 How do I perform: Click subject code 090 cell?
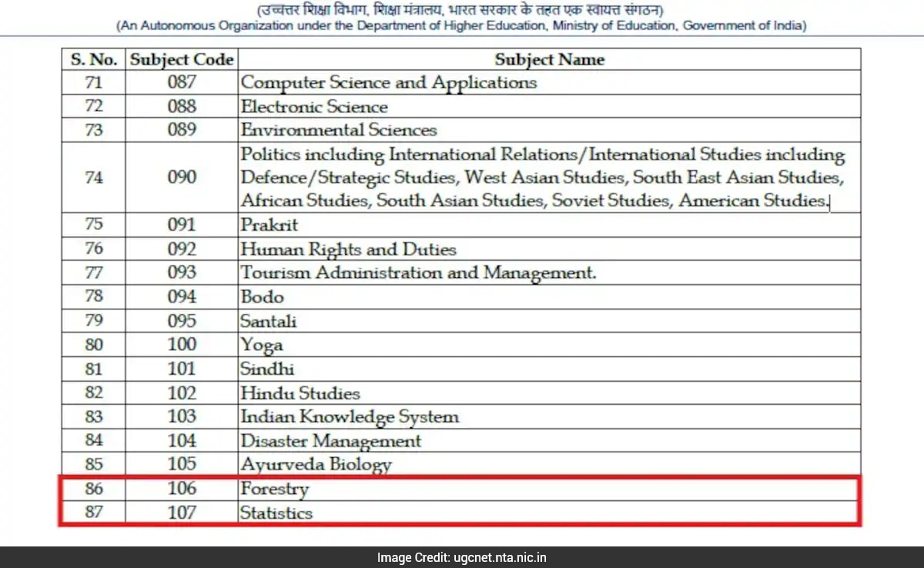182,177
